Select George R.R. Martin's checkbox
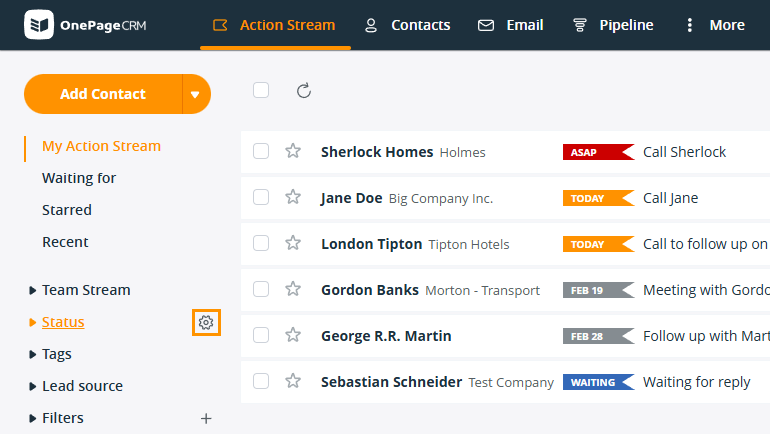Screen dimensions: 770x434 point(261,335)
